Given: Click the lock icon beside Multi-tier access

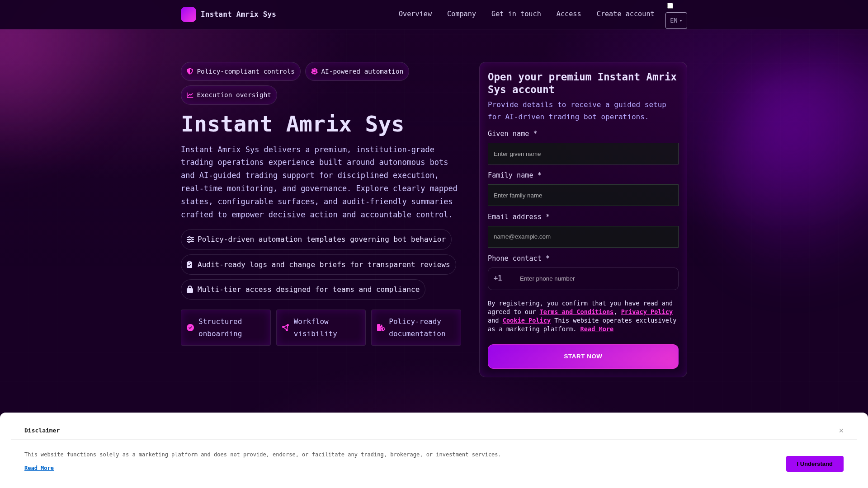Looking at the screenshot, I should click(190, 290).
